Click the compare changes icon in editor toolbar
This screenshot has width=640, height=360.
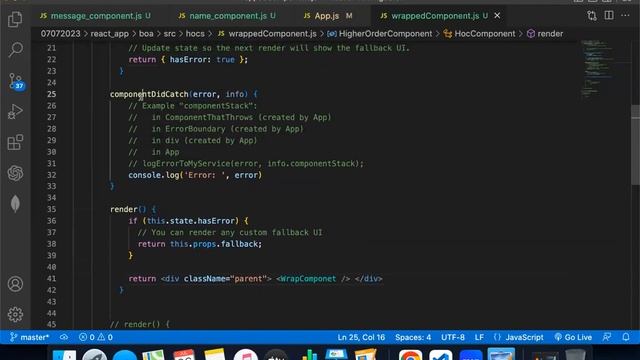[x=592, y=16]
